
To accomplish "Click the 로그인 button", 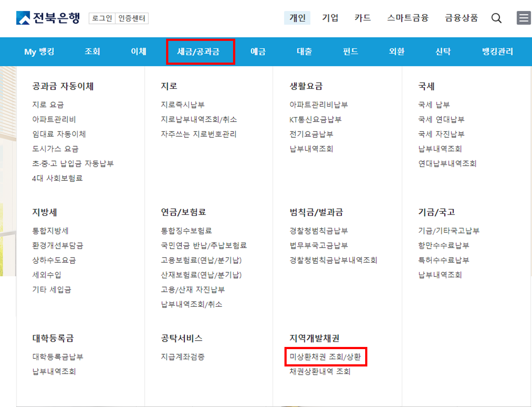I will click(x=102, y=18).
